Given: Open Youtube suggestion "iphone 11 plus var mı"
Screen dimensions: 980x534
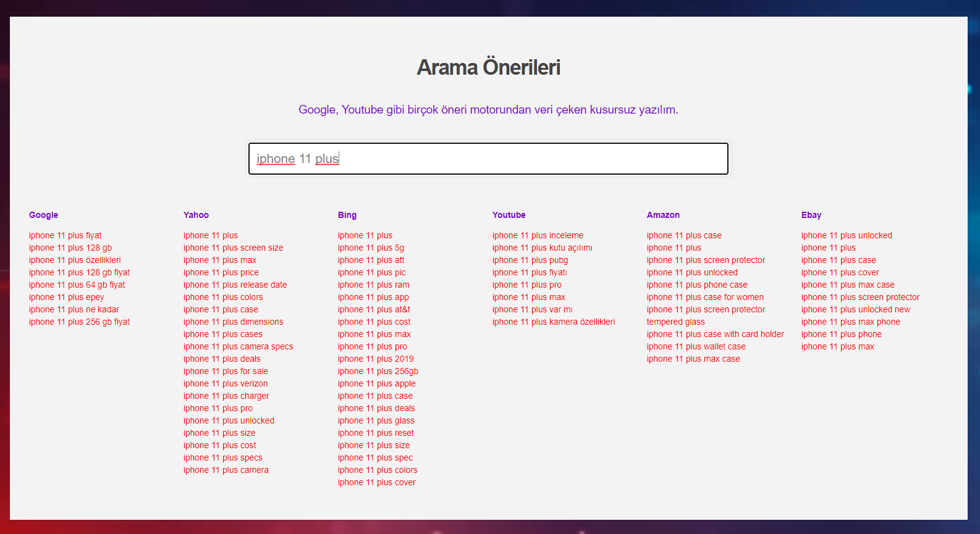Looking at the screenshot, I should pyautogui.click(x=533, y=309).
